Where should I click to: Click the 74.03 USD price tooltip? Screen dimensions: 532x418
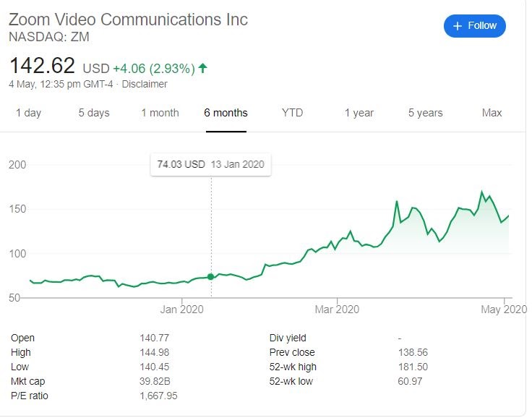coord(210,164)
